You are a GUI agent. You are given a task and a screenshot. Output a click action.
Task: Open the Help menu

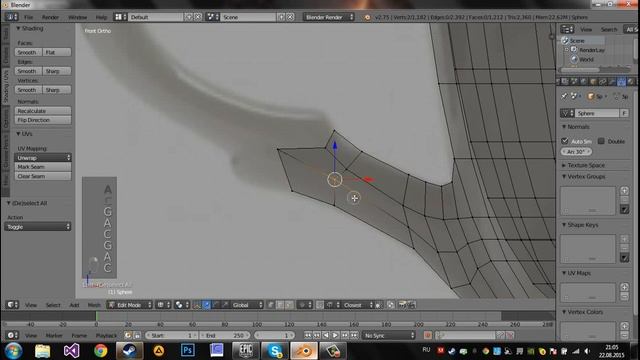pyautogui.click(x=101, y=17)
